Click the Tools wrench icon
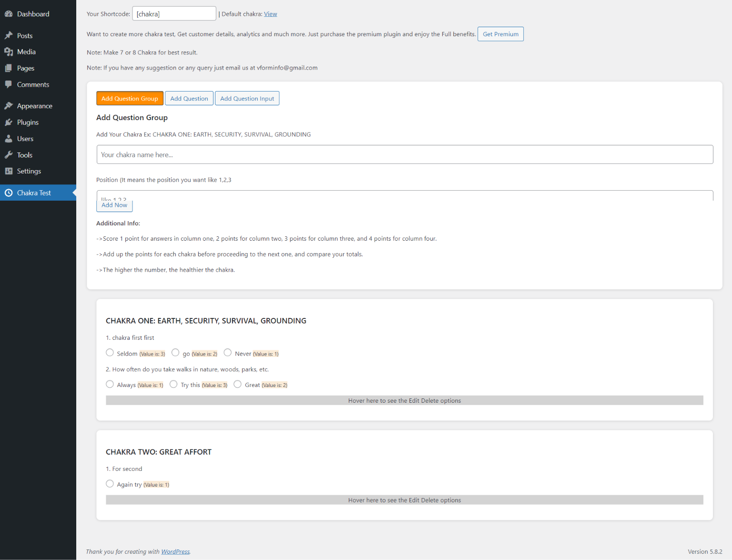732x560 pixels. click(9, 155)
